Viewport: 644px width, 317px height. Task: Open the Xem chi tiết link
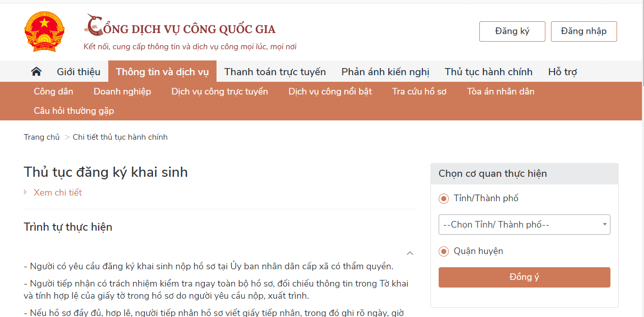[57, 193]
